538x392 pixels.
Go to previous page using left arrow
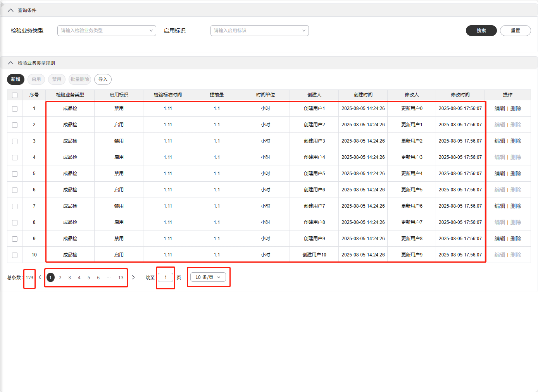click(x=40, y=277)
